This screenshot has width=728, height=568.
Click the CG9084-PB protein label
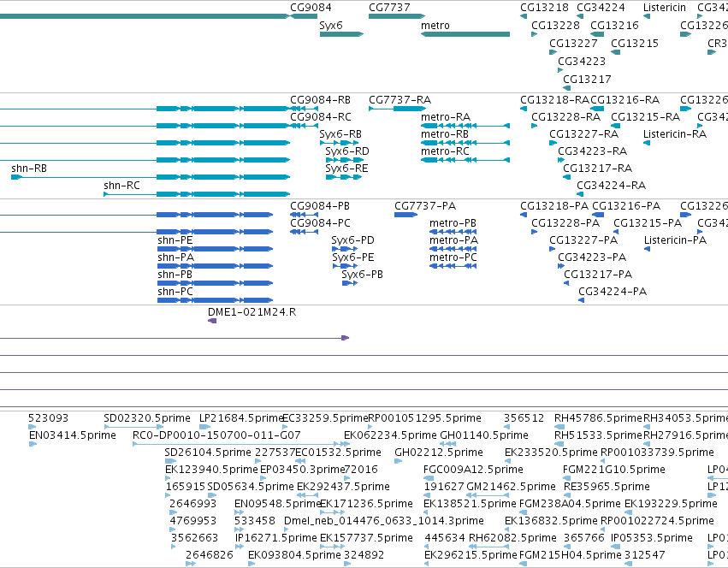pyautogui.click(x=320, y=206)
